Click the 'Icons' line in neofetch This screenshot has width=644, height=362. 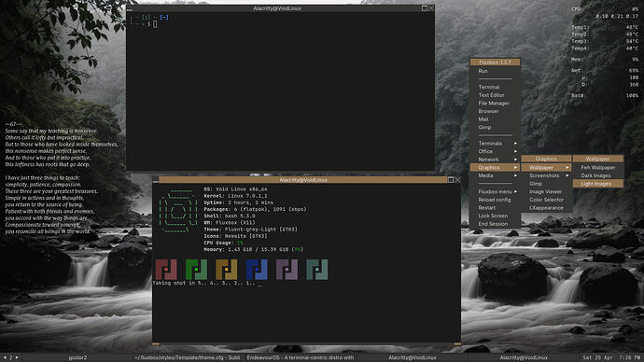(235, 236)
